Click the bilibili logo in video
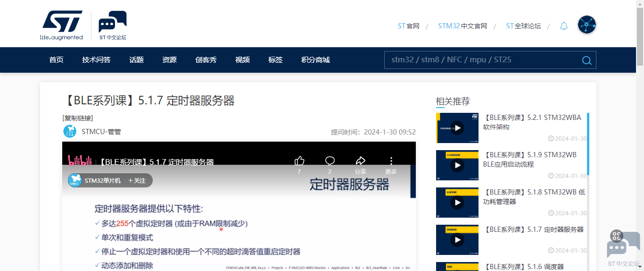 [80, 161]
